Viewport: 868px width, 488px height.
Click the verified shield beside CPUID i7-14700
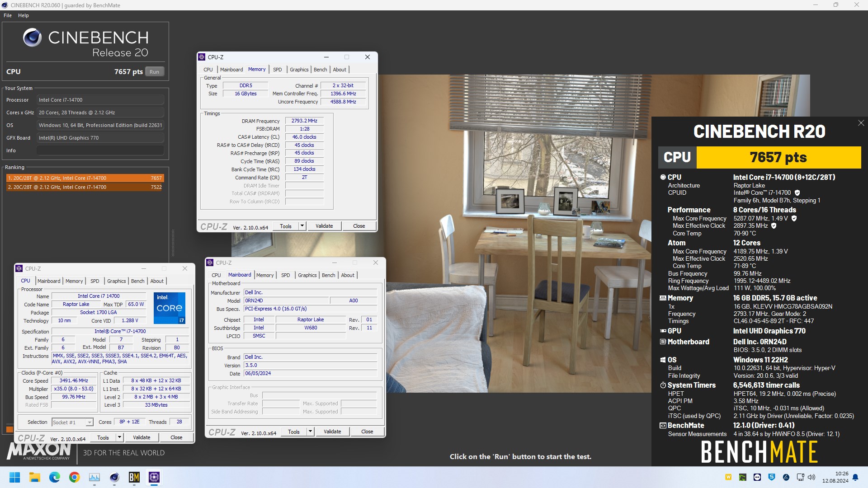click(x=797, y=192)
